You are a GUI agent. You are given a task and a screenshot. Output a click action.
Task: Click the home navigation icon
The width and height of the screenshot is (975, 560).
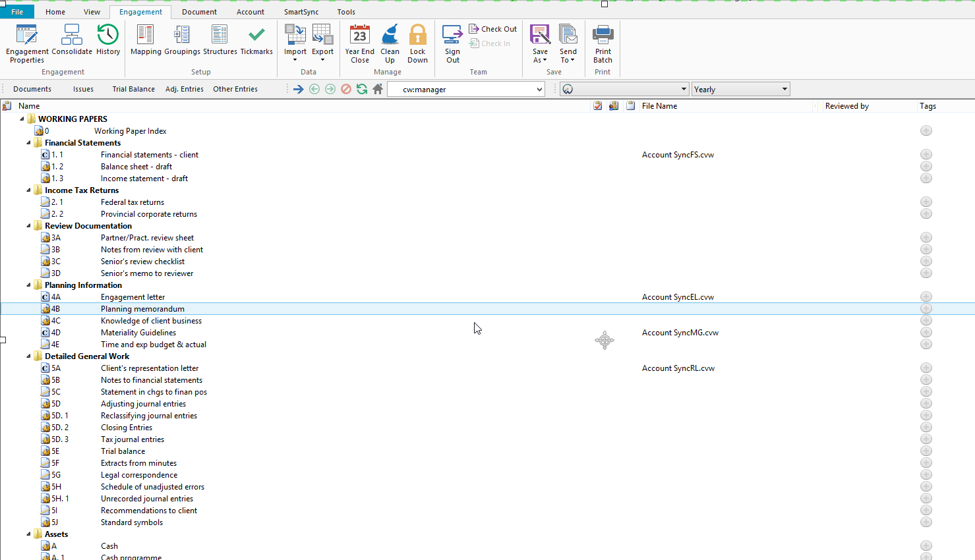tap(378, 89)
